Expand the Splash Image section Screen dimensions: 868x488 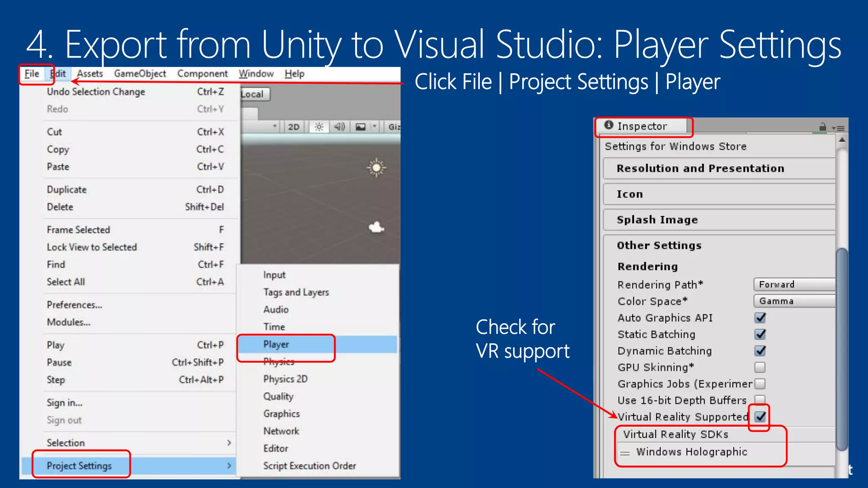719,220
